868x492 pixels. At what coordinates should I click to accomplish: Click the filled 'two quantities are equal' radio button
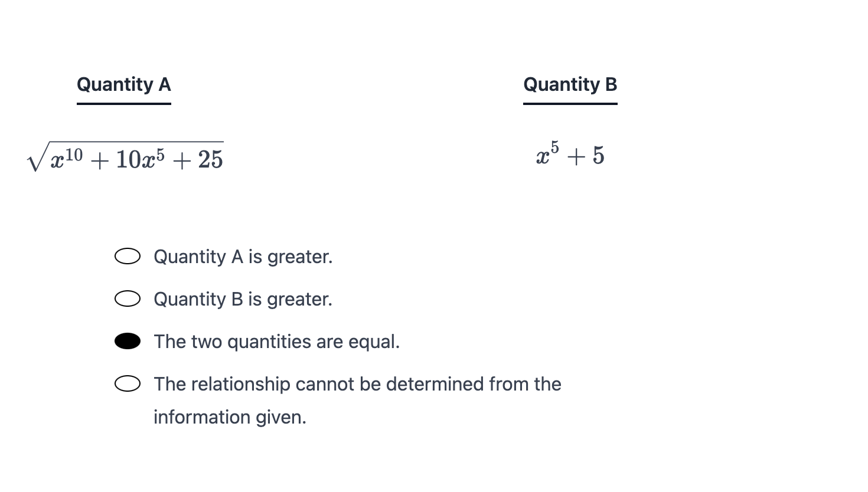click(x=128, y=341)
